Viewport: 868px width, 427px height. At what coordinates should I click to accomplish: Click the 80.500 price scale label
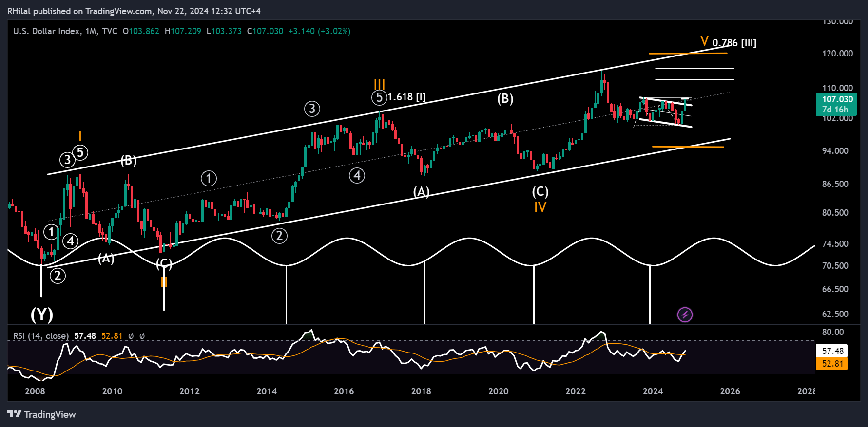[835, 213]
